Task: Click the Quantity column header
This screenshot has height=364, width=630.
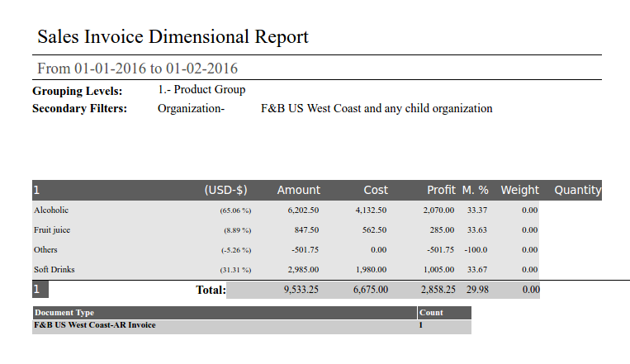Action: [577, 190]
